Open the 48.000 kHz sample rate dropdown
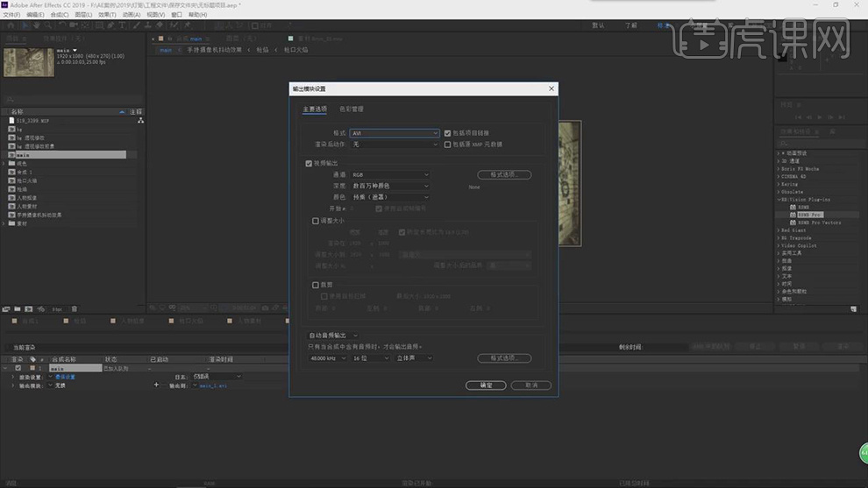 329,358
